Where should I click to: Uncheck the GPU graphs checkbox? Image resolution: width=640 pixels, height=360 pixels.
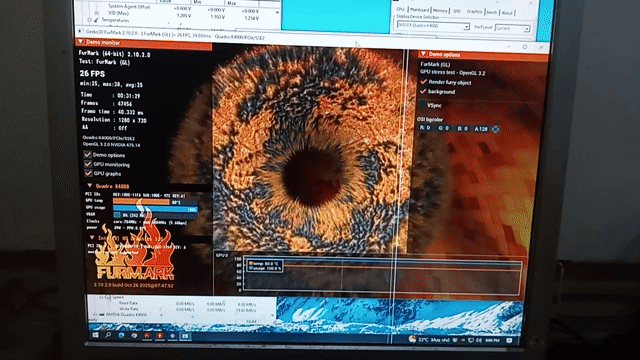click(88, 173)
